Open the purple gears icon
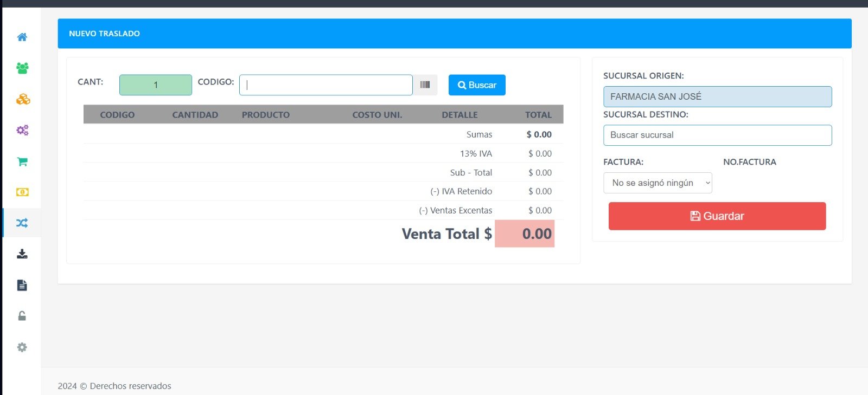868x395 pixels. [x=22, y=130]
